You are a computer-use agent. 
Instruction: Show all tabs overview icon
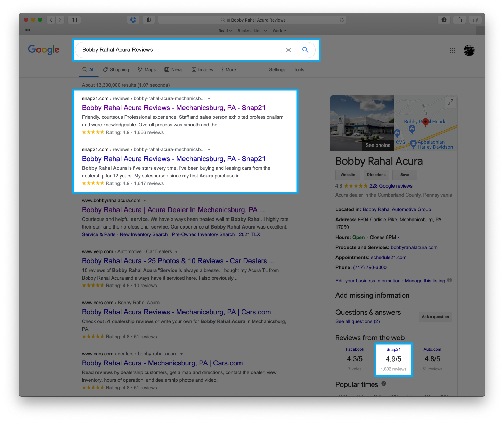(x=475, y=20)
